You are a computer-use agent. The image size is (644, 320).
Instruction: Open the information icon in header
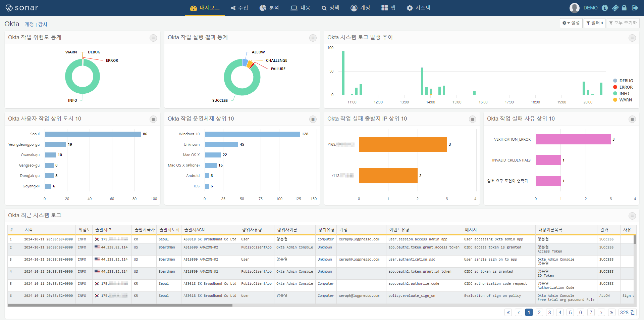click(x=605, y=8)
